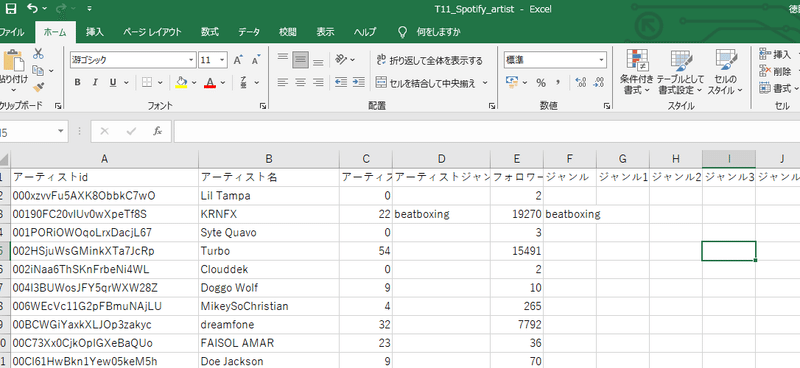Cut selection with the scissors icon
The image size is (800, 368).
coord(38,54)
